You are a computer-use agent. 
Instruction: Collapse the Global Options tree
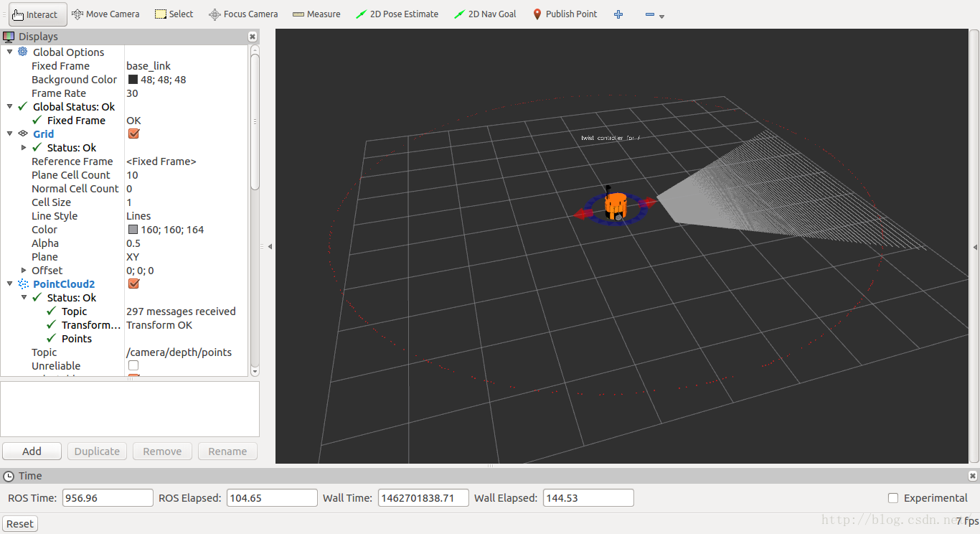tap(10, 52)
